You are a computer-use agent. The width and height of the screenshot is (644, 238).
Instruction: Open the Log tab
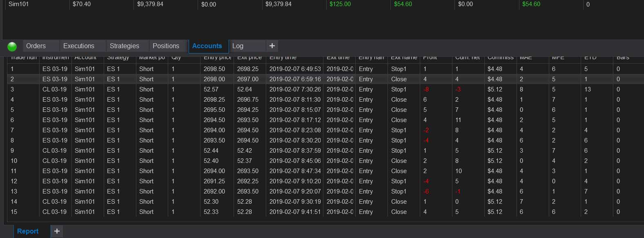[x=238, y=46]
